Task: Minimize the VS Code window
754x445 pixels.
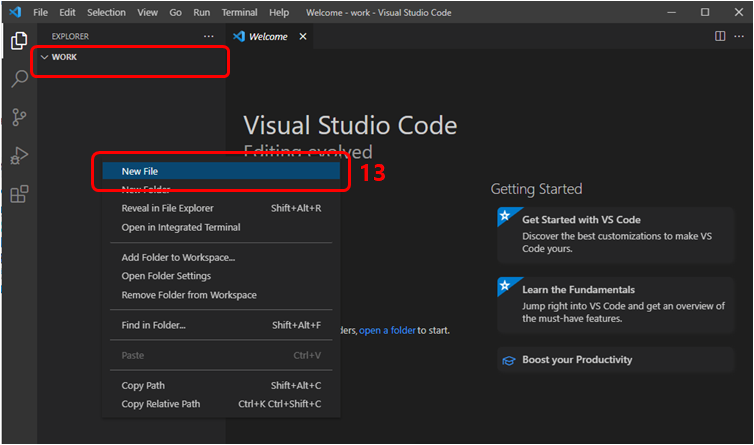Action: point(671,13)
